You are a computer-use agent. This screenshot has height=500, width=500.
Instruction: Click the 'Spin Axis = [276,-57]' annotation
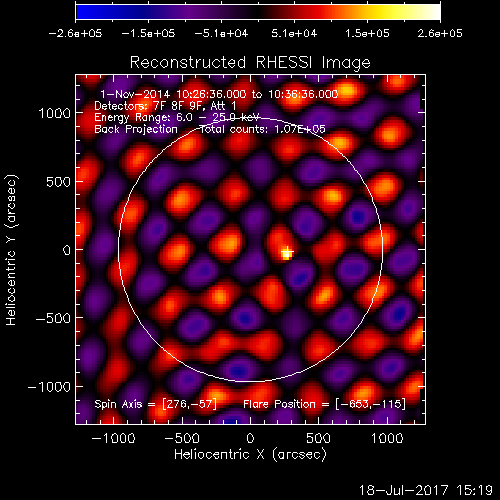[x=155, y=404]
